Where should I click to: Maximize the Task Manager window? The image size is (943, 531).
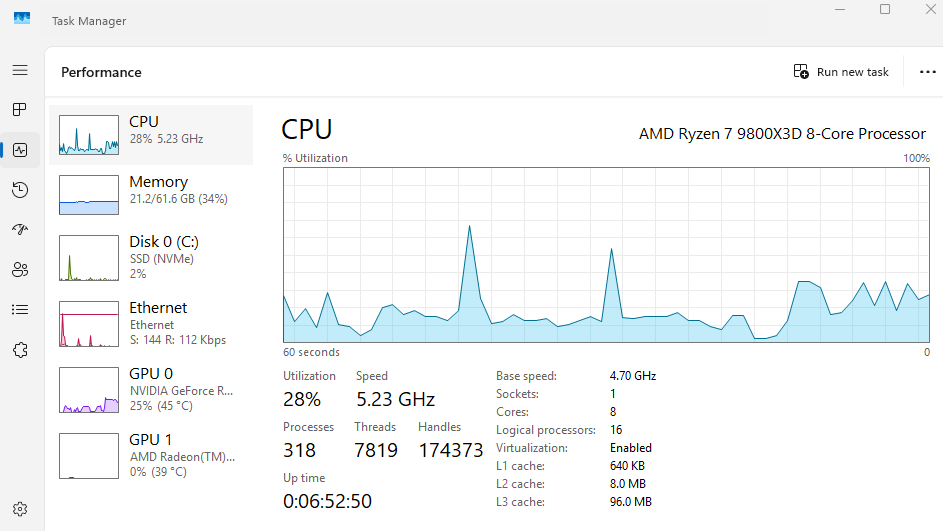pyautogui.click(x=885, y=10)
